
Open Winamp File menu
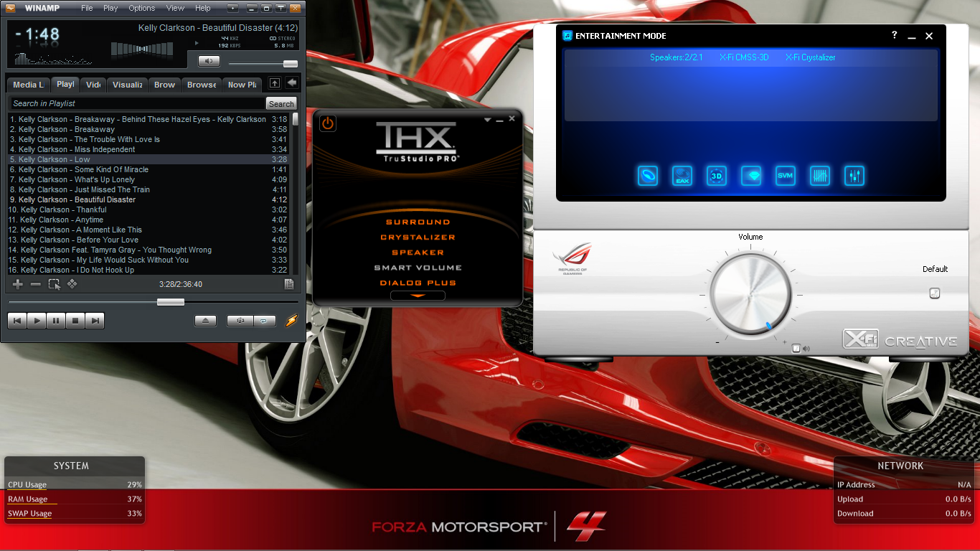point(87,8)
